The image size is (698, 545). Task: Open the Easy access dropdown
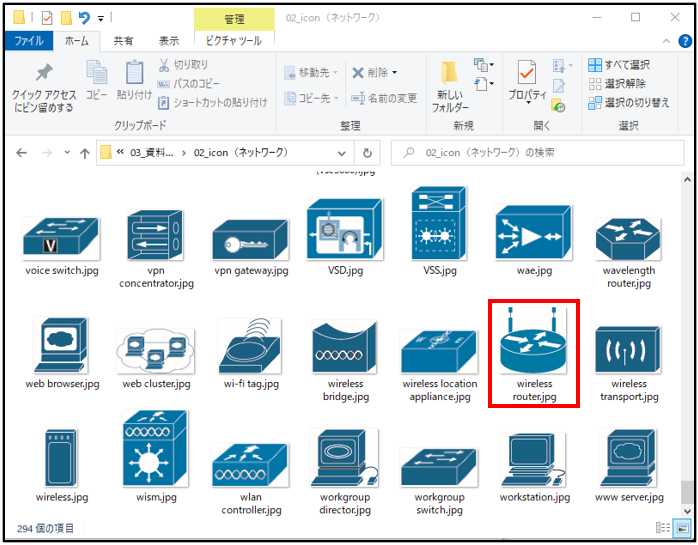coord(484,84)
